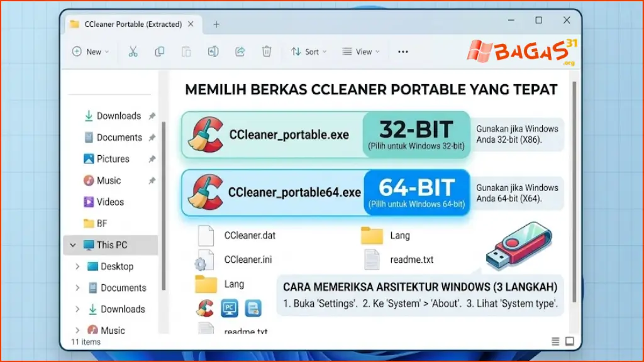
Task: Click the CCleaner.dat blank file icon
Action: pyautogui.click(x=206, y=236)
